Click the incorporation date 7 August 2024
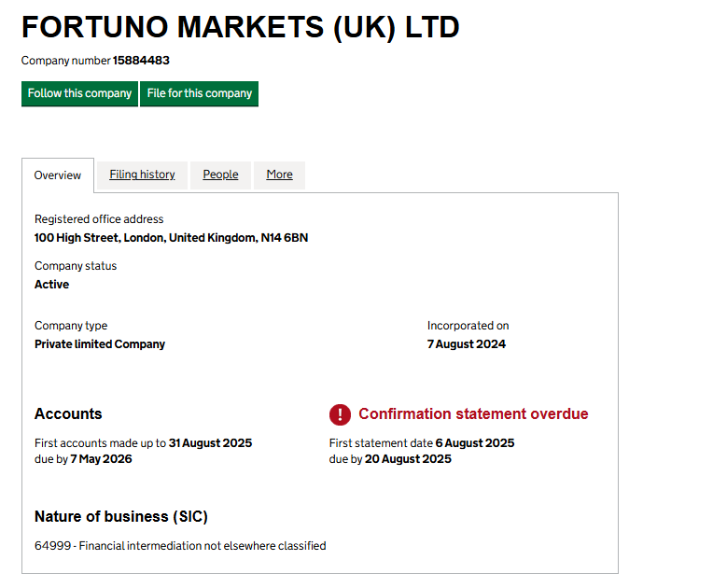The width and height of the screenshot is (713, 588). coord(467,344)
